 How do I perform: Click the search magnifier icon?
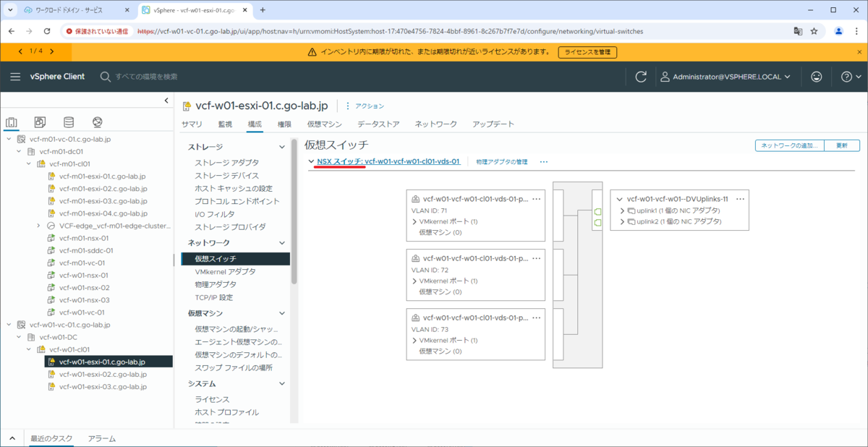tap(106, 77)
